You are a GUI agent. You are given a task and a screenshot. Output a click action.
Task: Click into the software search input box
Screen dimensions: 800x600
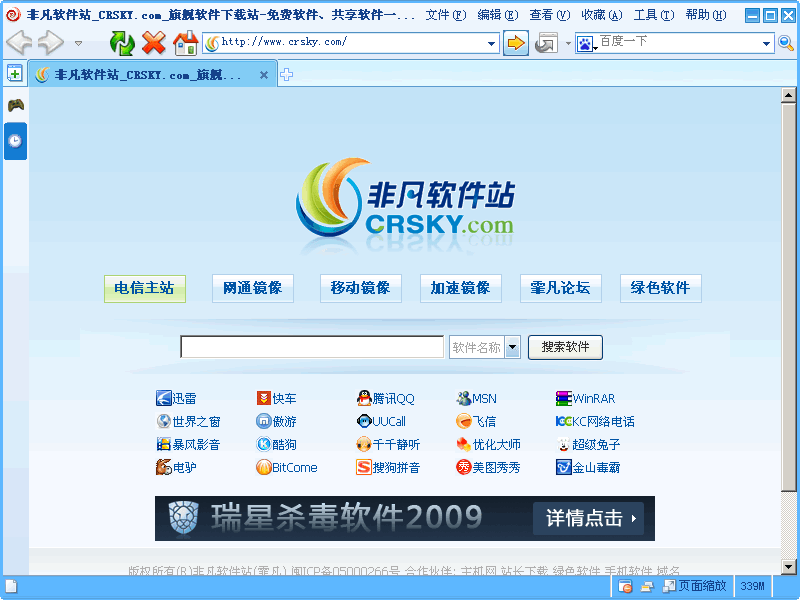coord(310,347)
